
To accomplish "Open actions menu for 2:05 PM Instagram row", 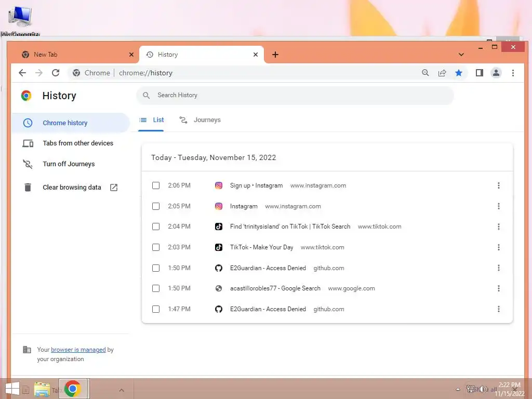I will coord(498,206).
